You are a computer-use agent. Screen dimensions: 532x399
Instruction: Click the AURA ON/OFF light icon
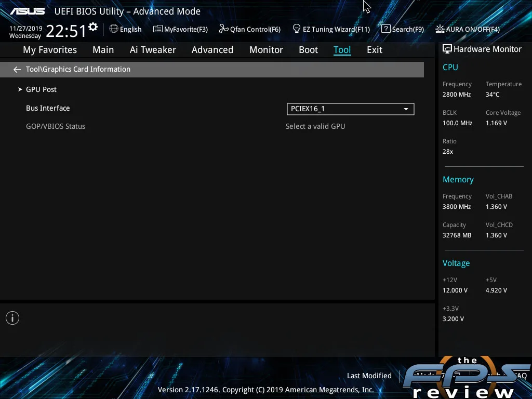pyautogui.click(x=440, y=29)
